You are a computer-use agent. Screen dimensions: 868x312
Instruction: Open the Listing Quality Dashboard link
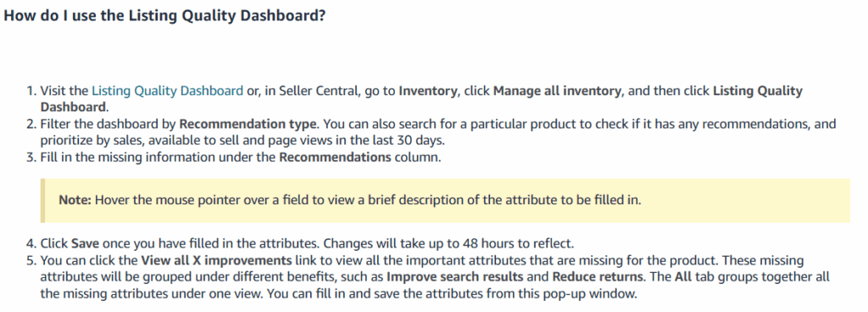click(x=167, y=91)
